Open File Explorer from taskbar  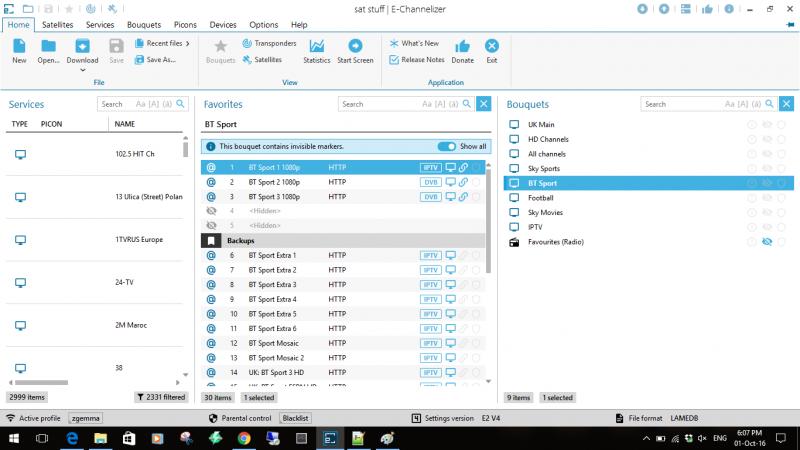click(x=101, y=438)
